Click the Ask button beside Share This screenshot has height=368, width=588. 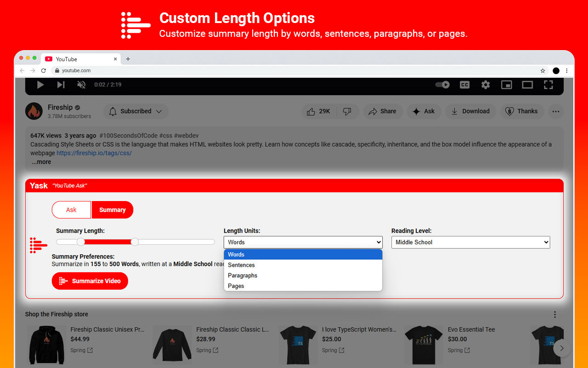(424, 111)
